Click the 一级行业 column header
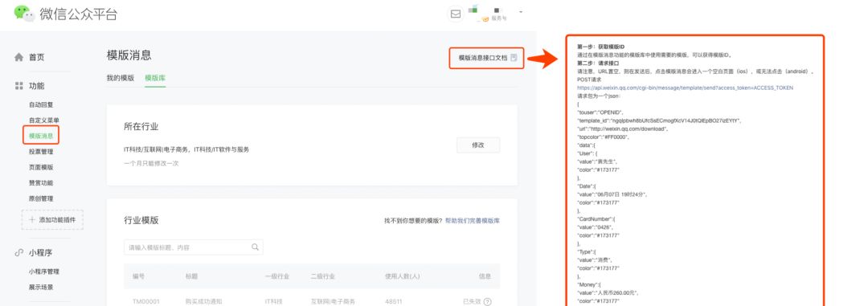The width and height of the screenshot is (868, 306). tap(276, 276)
